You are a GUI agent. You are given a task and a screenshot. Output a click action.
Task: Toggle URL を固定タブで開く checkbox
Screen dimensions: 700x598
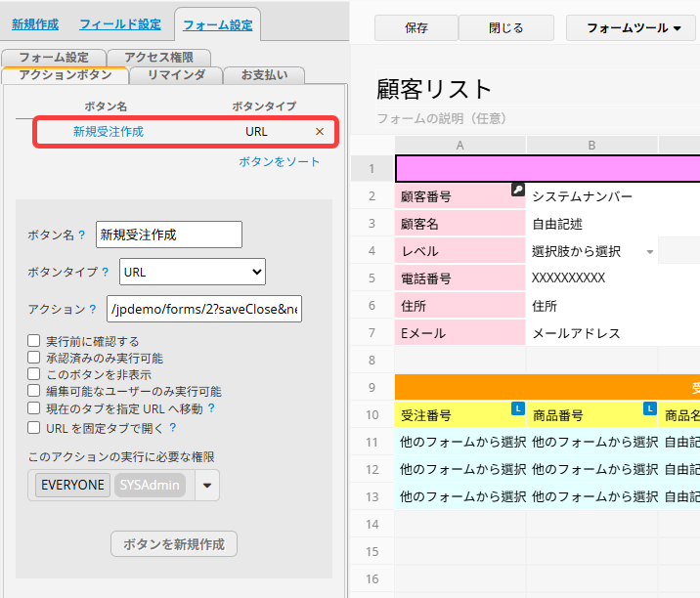[x=34, y=428]
